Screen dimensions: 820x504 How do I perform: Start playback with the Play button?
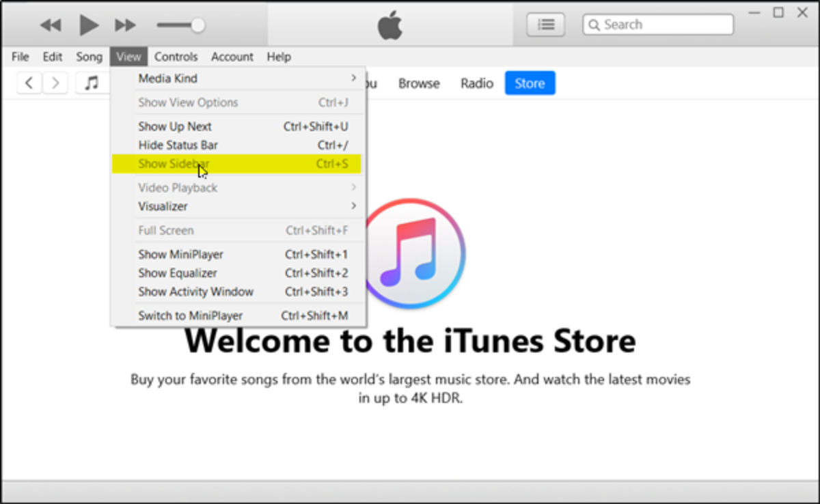[89, 25]
